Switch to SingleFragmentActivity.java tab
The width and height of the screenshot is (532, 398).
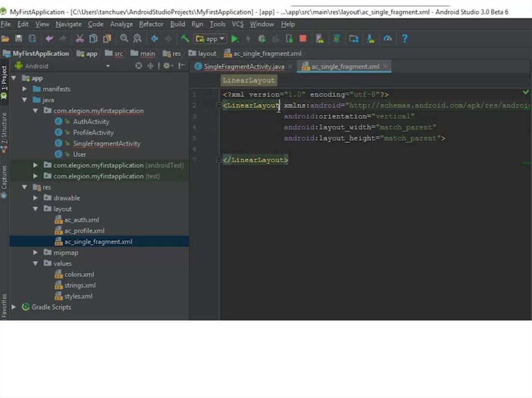tap(244, 67)
